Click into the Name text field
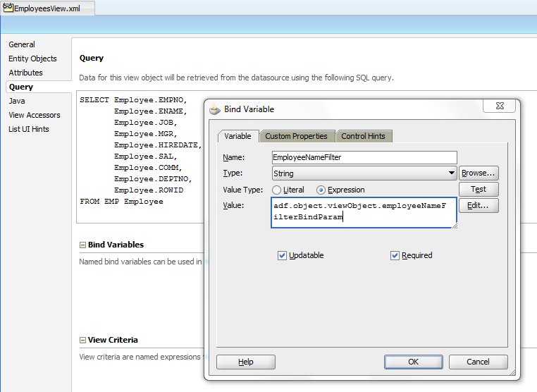The image size is (537, 392). tap(364, 158)
